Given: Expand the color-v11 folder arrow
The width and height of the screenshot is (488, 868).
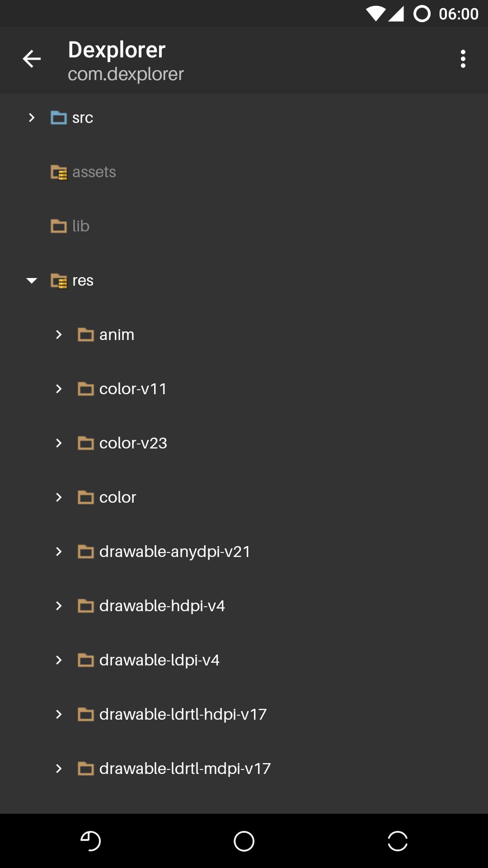Looking at the screenshot, I should [59, 389].
